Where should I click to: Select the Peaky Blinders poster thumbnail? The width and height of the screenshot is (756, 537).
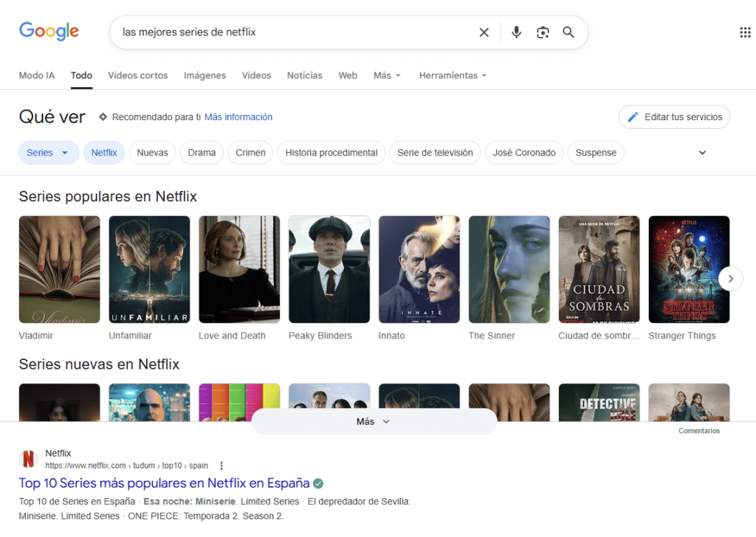329,269
